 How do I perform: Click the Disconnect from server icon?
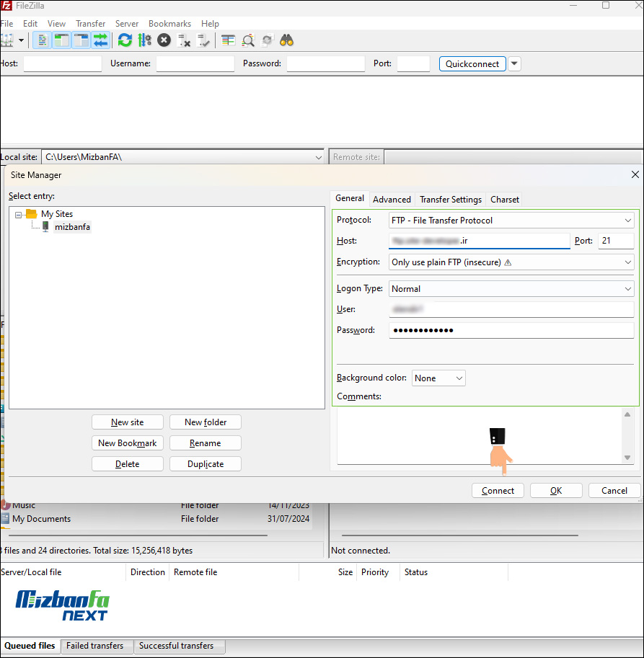coord(184,40)
